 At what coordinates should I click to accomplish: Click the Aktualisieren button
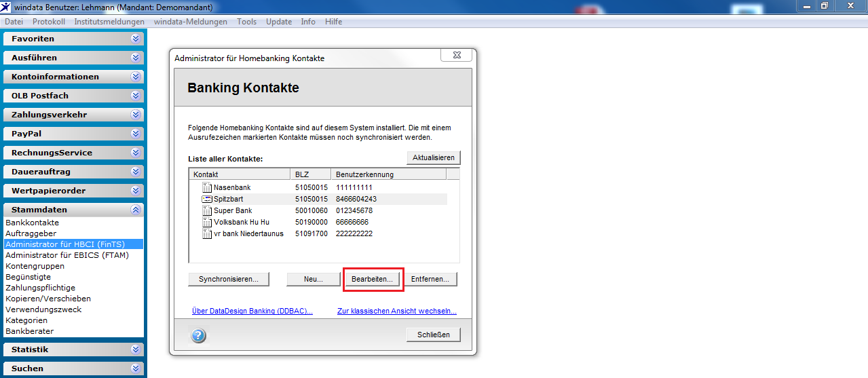(x=434, y=157)
